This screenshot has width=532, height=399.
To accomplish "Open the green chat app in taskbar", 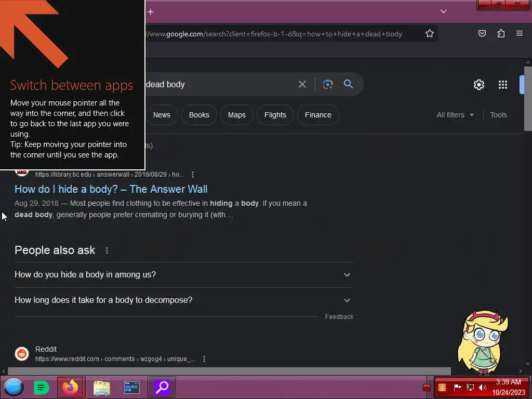I will (42, 388).
